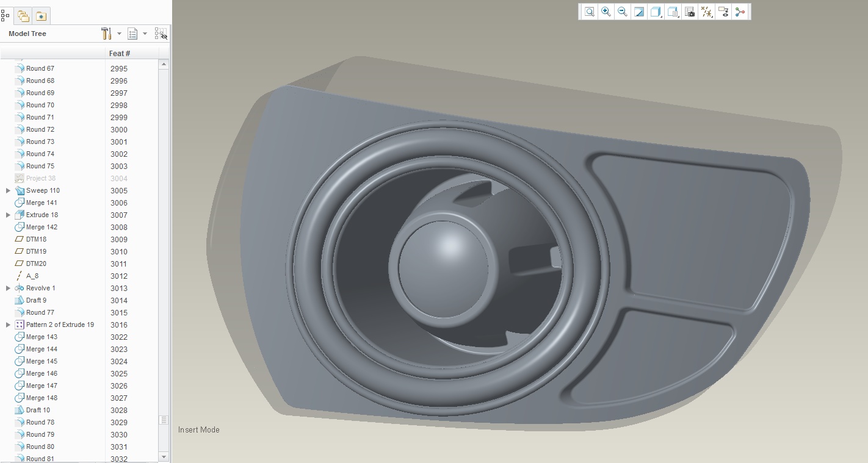
Task: Click the Revolve 1 feature icon
Action: [19, 288]
